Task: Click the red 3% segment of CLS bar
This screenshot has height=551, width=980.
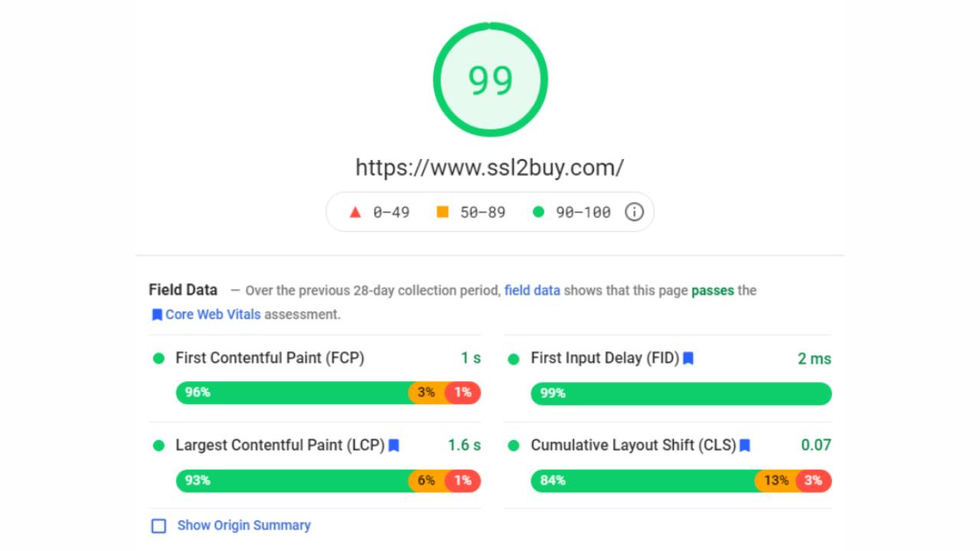Action: [814, 481]
